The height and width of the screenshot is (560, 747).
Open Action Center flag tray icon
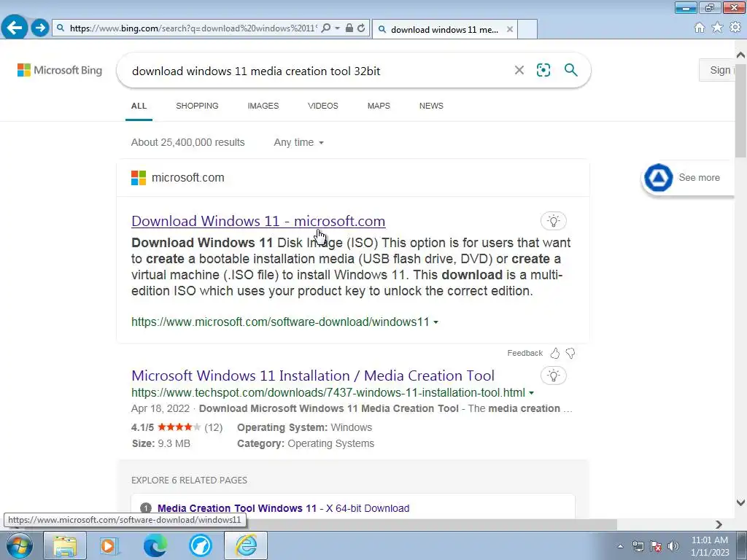coord(656,546)
